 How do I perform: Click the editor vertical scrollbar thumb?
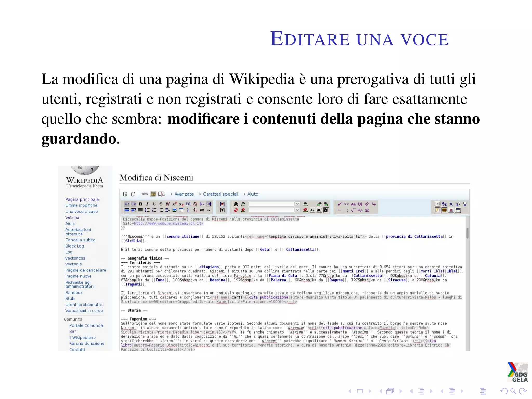[467, 233]
